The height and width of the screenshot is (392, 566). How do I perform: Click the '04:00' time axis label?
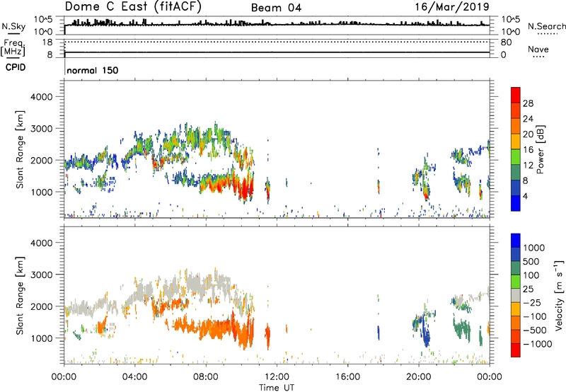click(134, 377)
